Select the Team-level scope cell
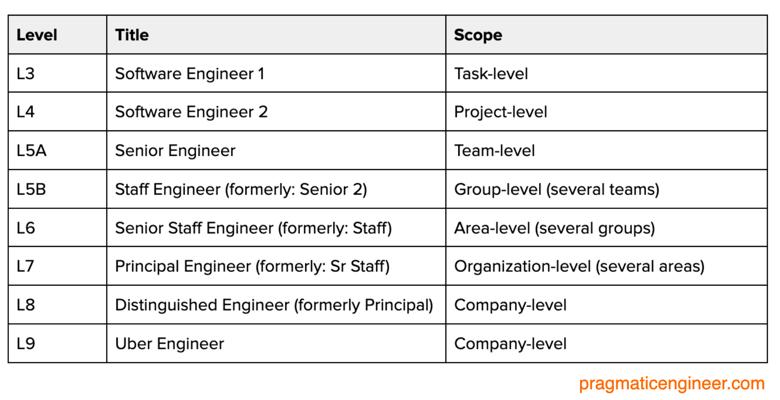 494,151
